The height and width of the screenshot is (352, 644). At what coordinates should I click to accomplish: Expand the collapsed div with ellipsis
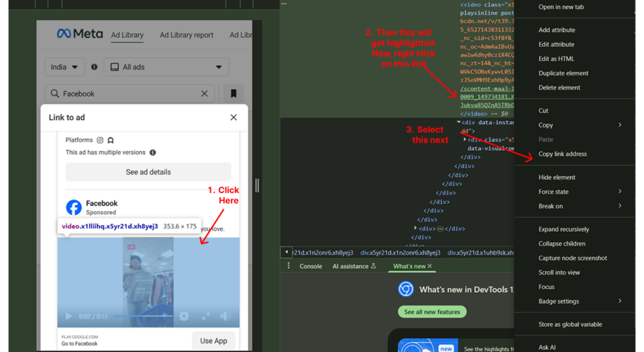pyautogui.click(x=415, y=228)
